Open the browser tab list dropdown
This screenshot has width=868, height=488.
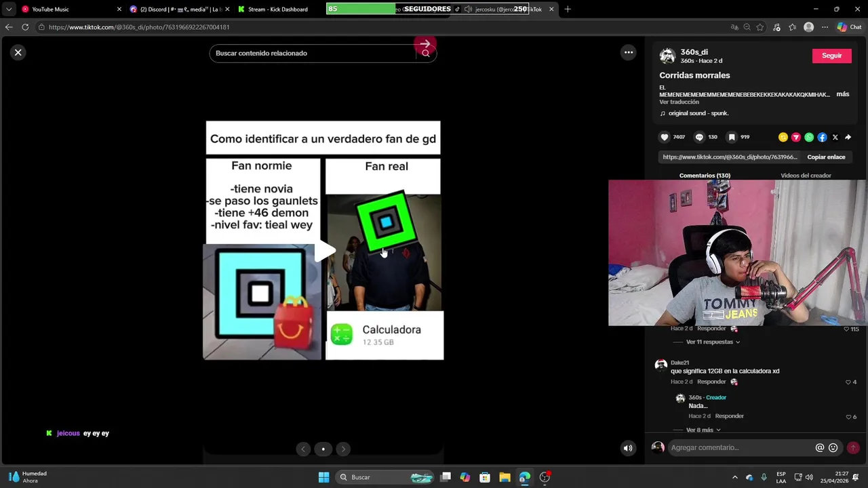[x=9, y=9]
